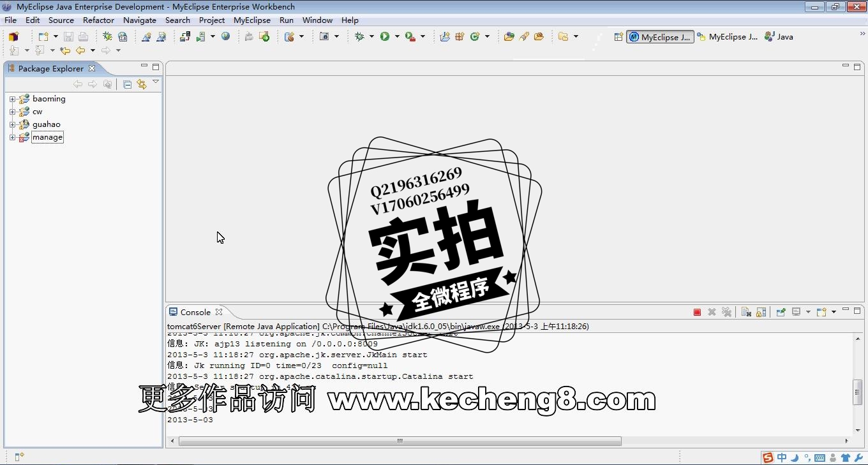Open the Run dropdown arrow
The height and width of the screenshot is (465, 868).
[x=397, y=37]
